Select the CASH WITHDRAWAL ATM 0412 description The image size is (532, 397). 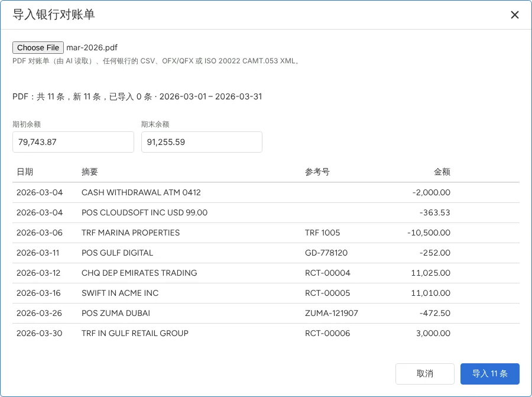(141, 192)
